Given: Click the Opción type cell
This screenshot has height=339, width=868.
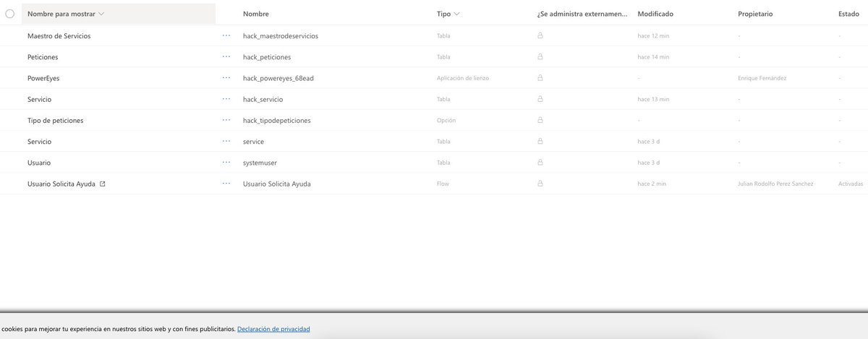Looking at the screenshot, I should point(446,120).
